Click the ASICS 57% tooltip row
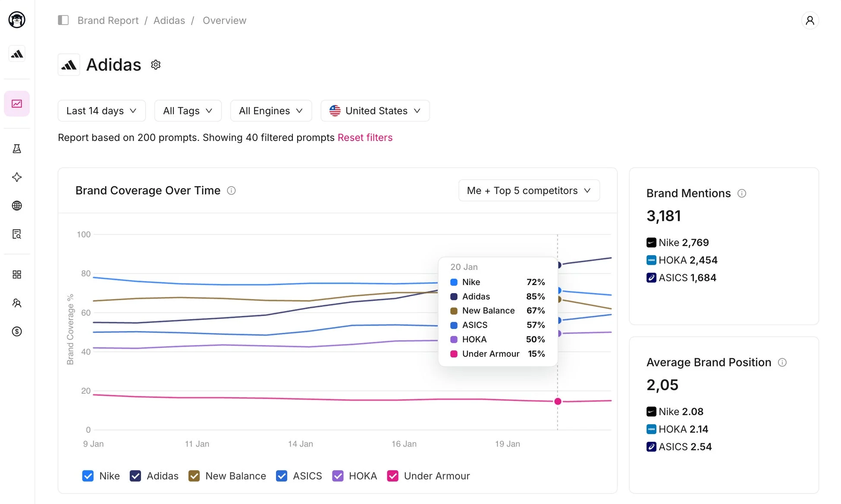This screenshot has width=841, height=504. 498,325
